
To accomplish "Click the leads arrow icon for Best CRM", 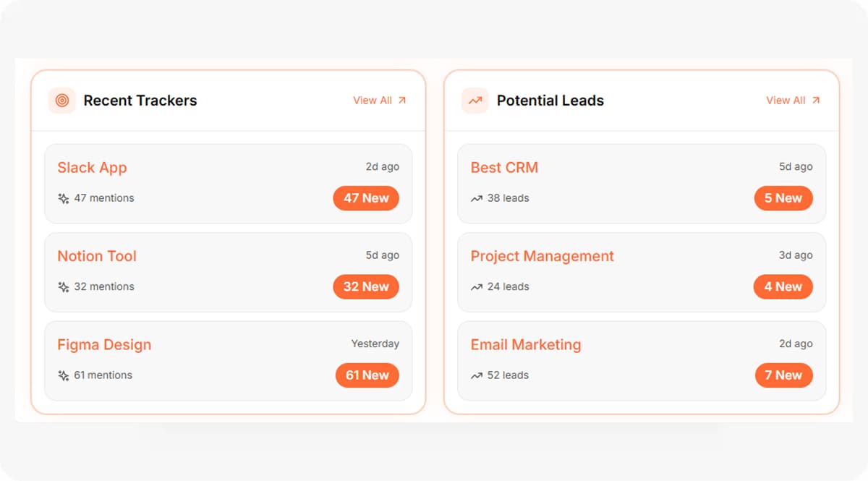I will pyautogui.click(x=476, y=197).
